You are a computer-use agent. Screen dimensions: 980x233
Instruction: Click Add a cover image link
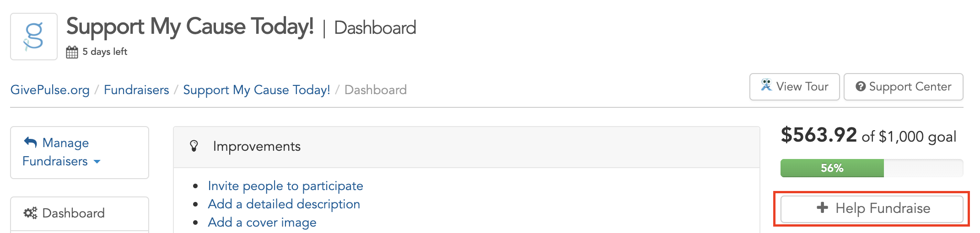point(262,222)
